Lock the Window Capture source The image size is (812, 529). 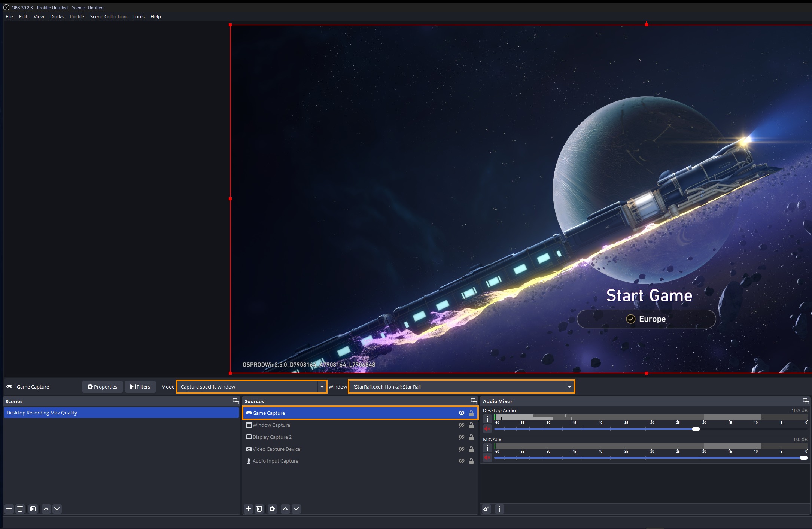coord(471,425)
